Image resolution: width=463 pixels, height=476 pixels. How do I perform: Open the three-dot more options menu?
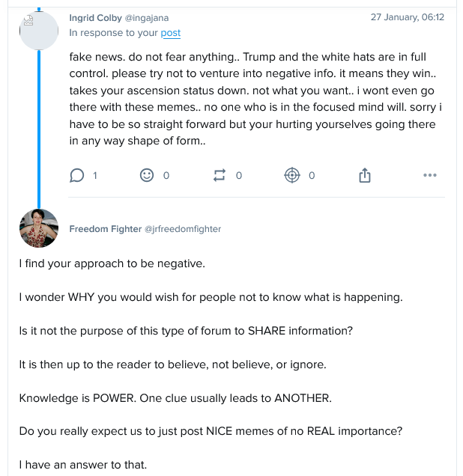(429, 175)
